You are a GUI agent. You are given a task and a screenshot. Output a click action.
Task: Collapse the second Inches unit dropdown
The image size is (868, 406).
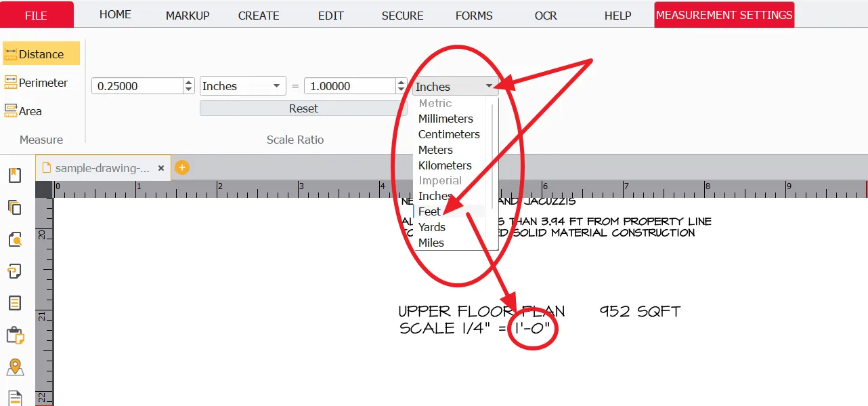click(x=456, y=86)
